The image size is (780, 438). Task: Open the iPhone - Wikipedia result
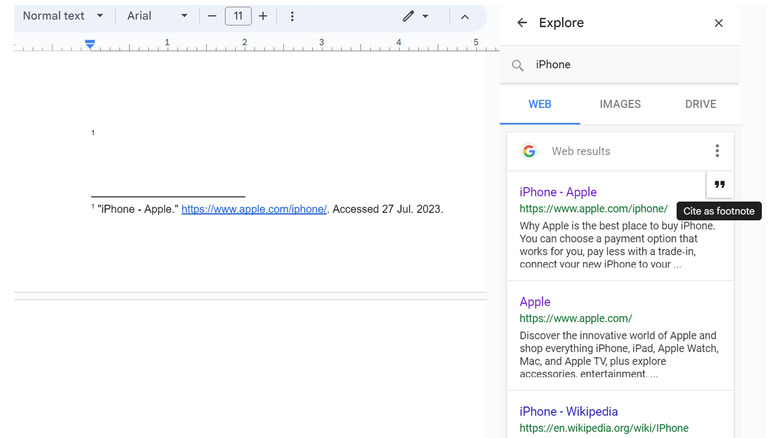pyautogui.click(x=568, y=411)
